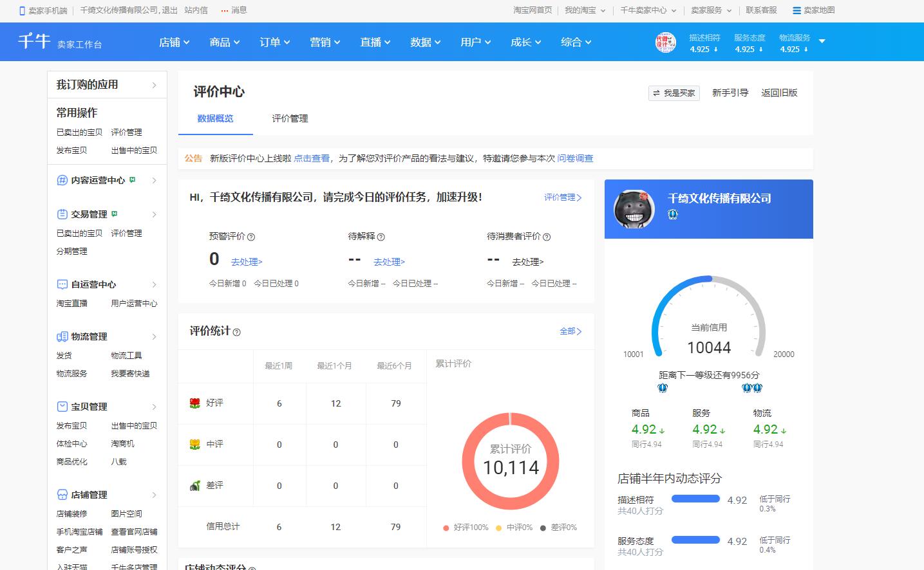Click the help icon beside 待消费者评价
Viewport: 924px width, 570px height.
547,237
